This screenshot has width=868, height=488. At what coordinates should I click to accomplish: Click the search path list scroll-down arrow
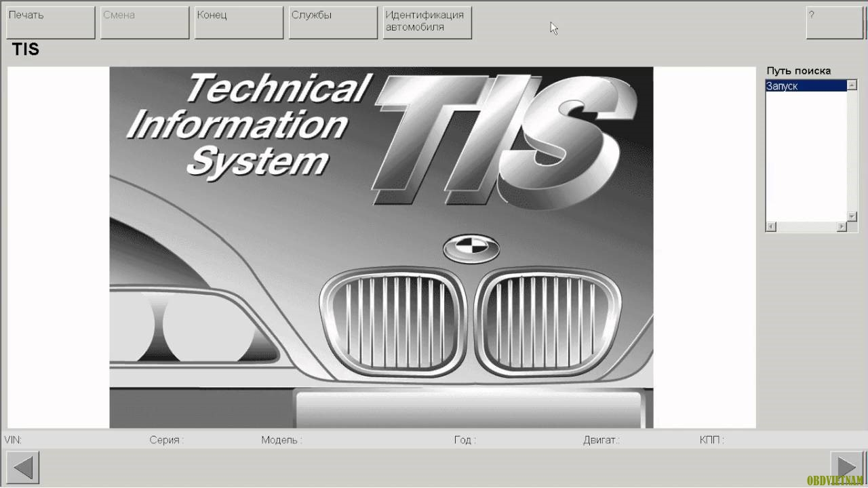[x=852, y=216]
